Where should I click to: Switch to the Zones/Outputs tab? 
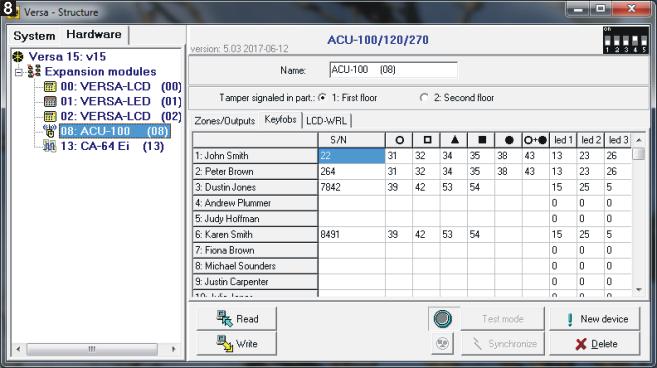pyautogui.click(x=225, y=121)
